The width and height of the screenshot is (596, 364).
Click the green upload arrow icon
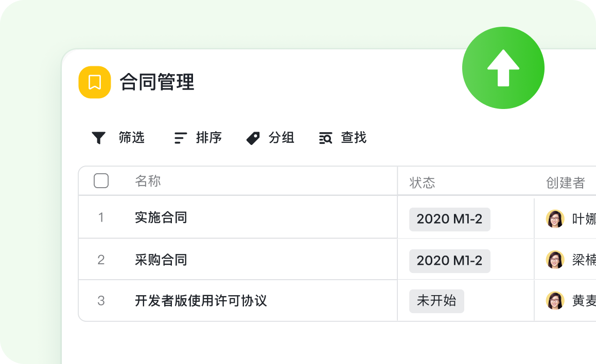coord(503,68)
